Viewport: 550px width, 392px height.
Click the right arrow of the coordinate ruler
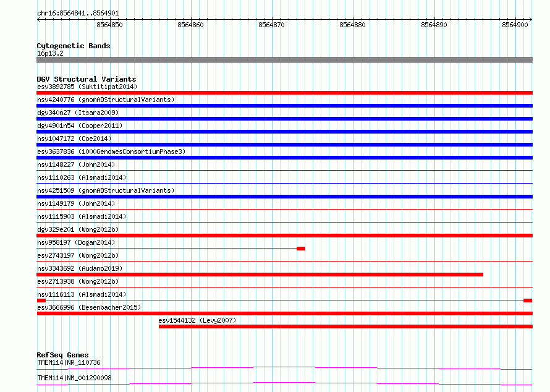pyautogui.click(x=531, y=20)
